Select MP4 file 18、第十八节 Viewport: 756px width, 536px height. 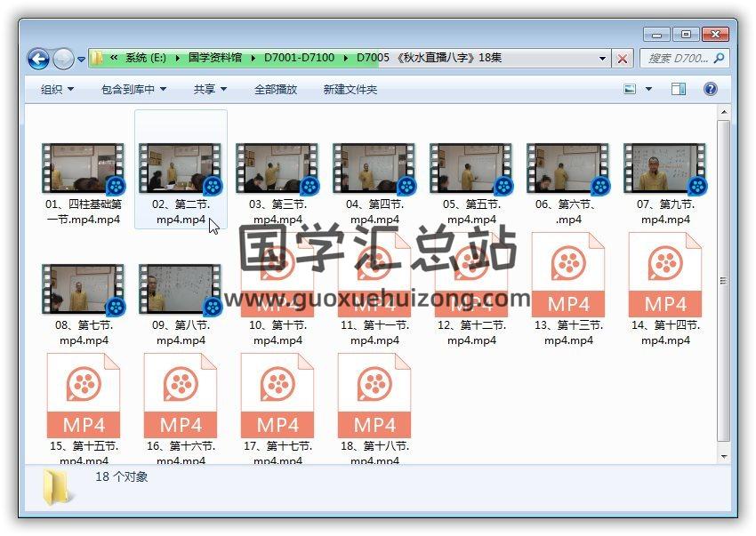[374, 396]
